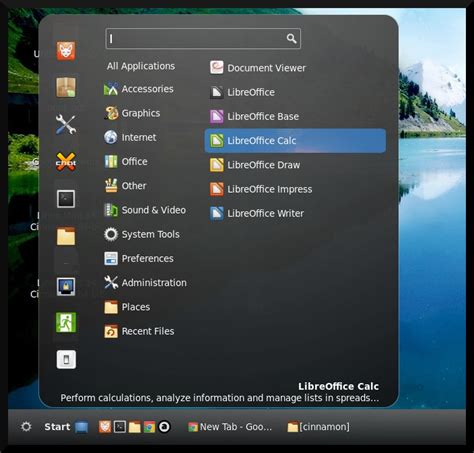
Task: Launch the package manager box favorite
Action: 66,87
